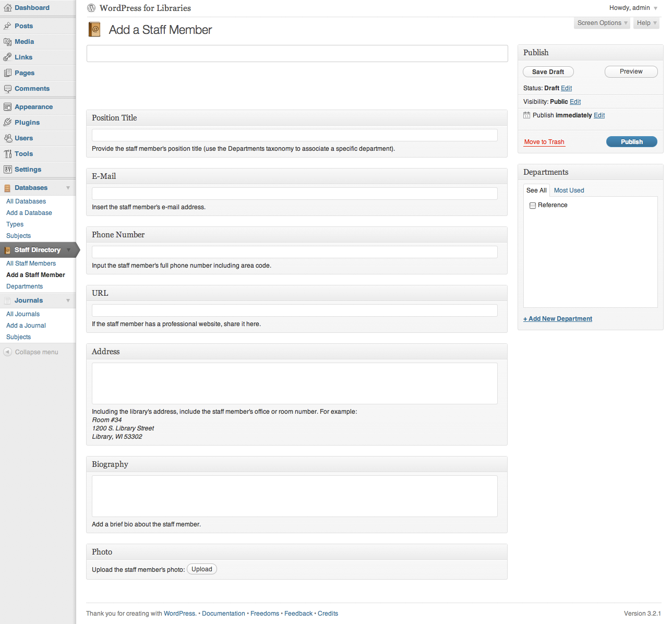Click the WordPress logo in header
672x624 pixels.
[x=91, y=8]
